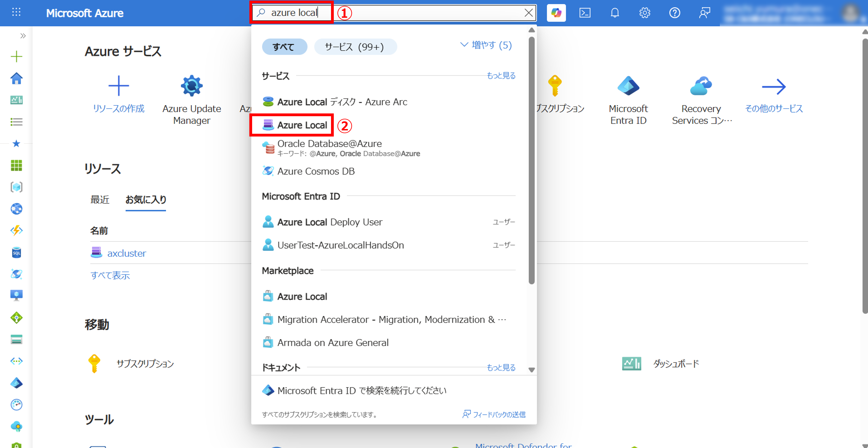
Task: Launch Copilot from the top bar
Action: pos(556,13)
